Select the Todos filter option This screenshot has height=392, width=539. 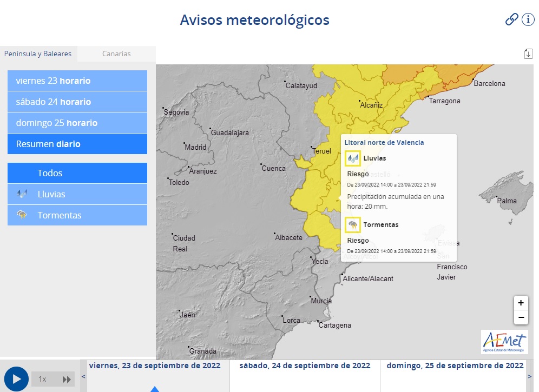(x=77, y=172)
